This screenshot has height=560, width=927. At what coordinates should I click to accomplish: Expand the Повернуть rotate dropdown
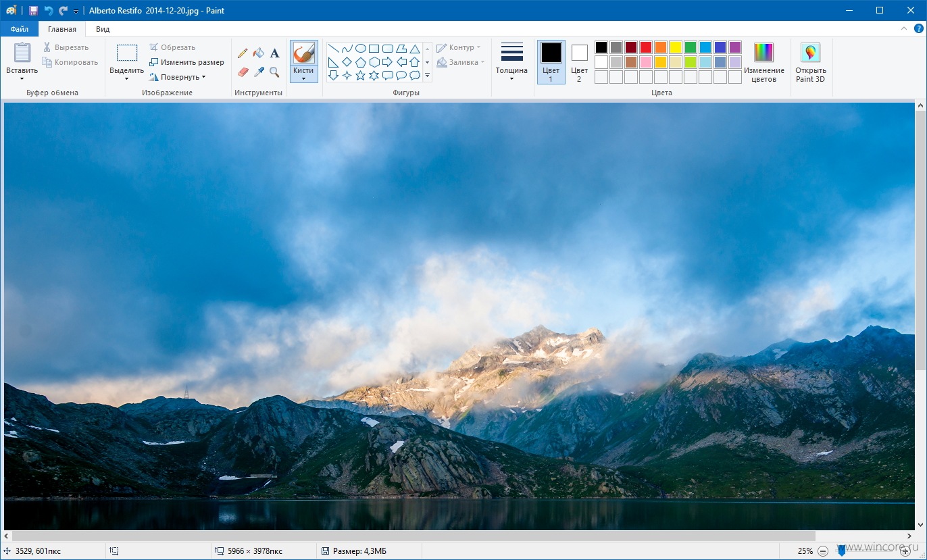(203, 77)
